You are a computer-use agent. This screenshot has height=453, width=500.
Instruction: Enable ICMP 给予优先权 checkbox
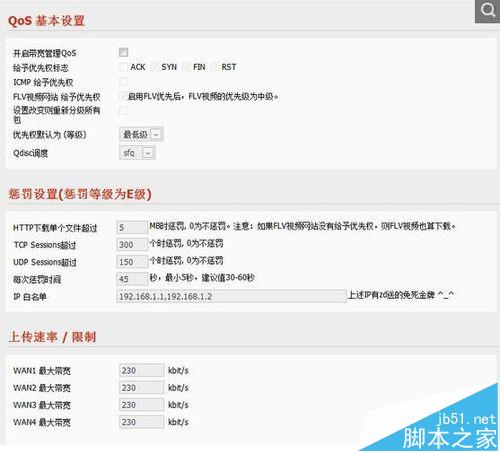coord(123,81)
